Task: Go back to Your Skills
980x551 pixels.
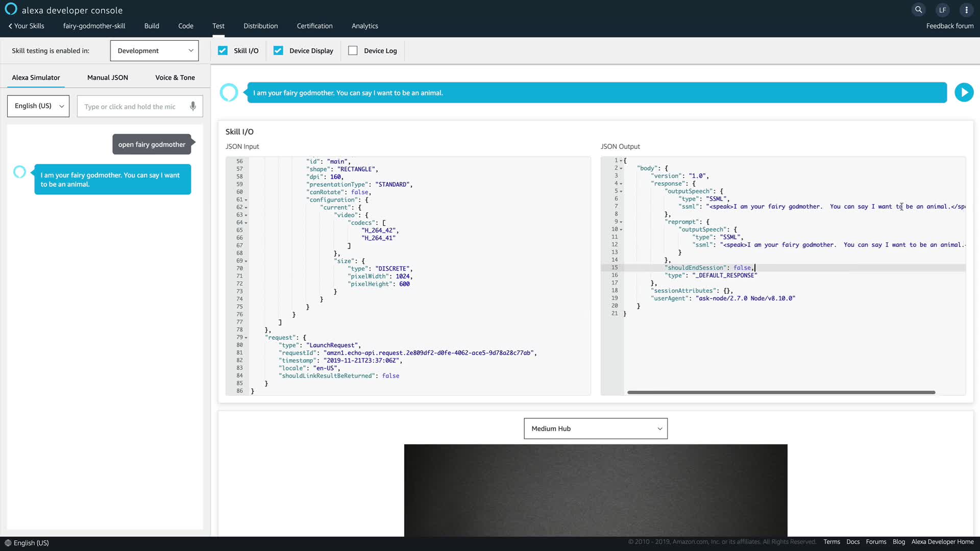Action: [x=27, y=26]
